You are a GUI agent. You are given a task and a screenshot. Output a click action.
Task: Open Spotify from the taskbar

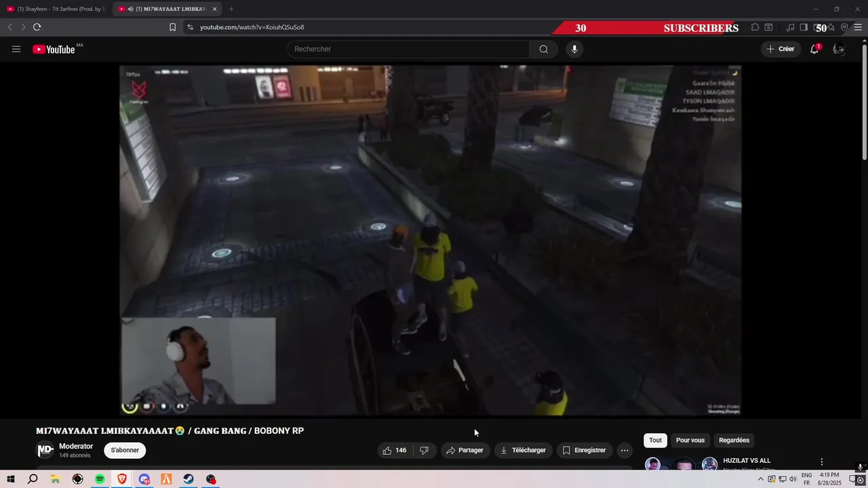(100, 479)
